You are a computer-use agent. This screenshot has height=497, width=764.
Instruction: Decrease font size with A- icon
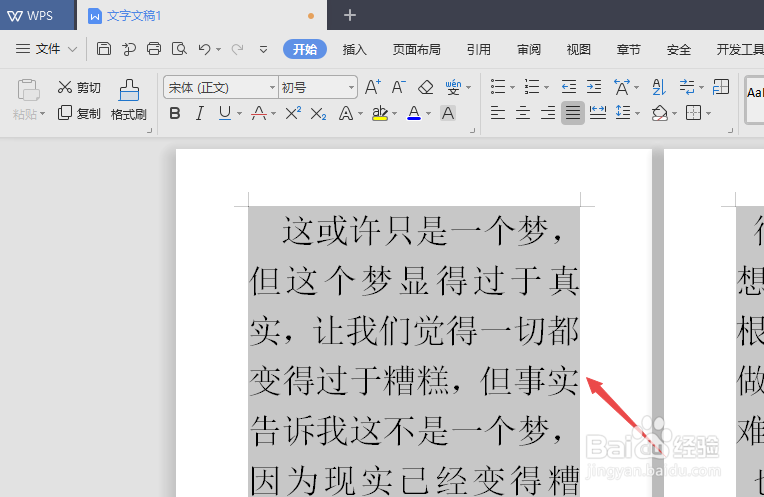(x=399, y=87)
